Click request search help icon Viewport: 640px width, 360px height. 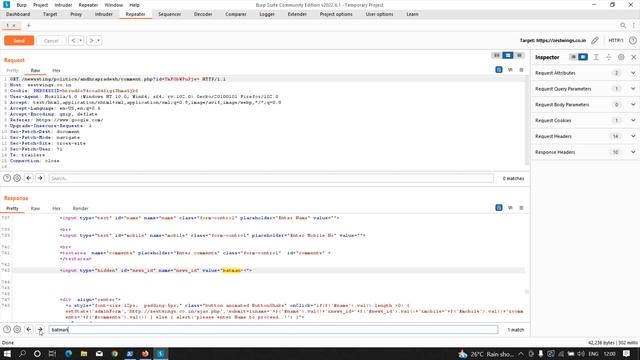pyautogui.click(x=7, y=178)
